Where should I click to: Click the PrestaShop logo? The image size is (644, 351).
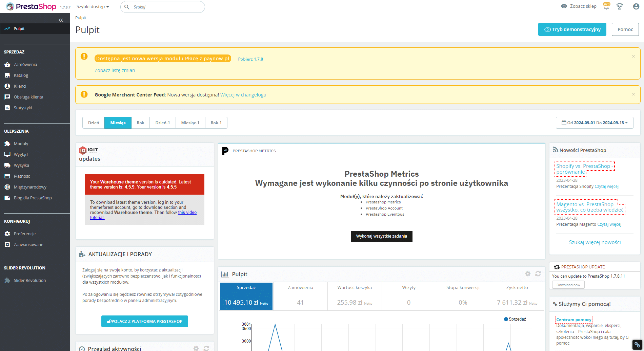31,7
